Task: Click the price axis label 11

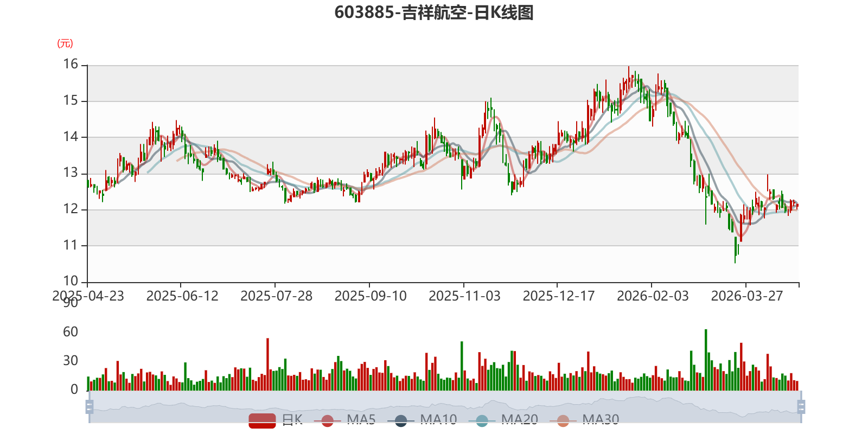Action: click(x=71, y=245)
